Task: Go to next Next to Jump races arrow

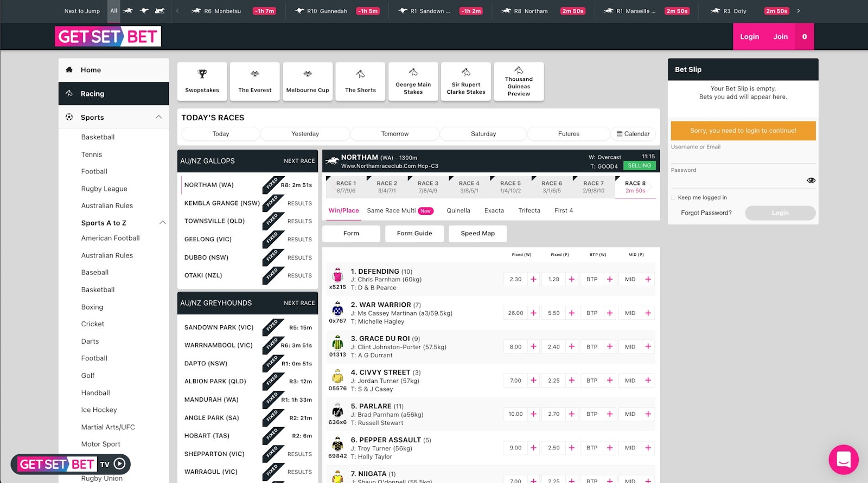Action: (x=798, y=11)
